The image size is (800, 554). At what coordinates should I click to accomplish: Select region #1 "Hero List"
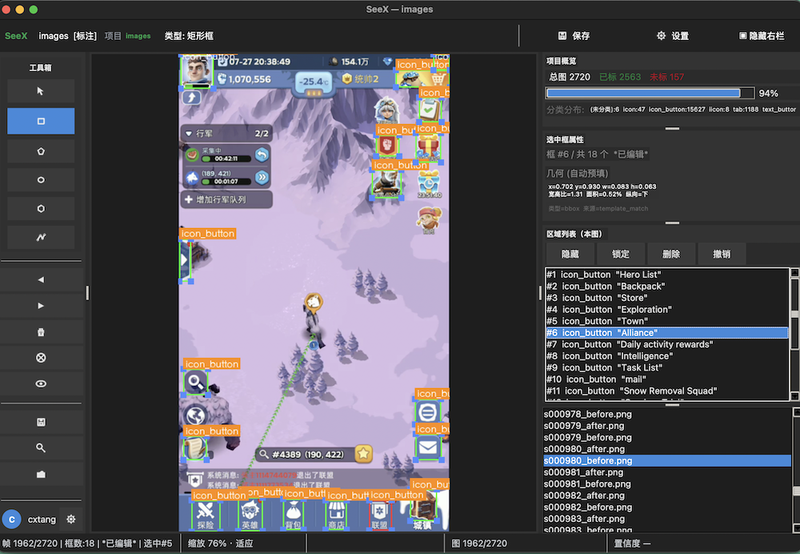pyautogui.click(x=667, y=274)
